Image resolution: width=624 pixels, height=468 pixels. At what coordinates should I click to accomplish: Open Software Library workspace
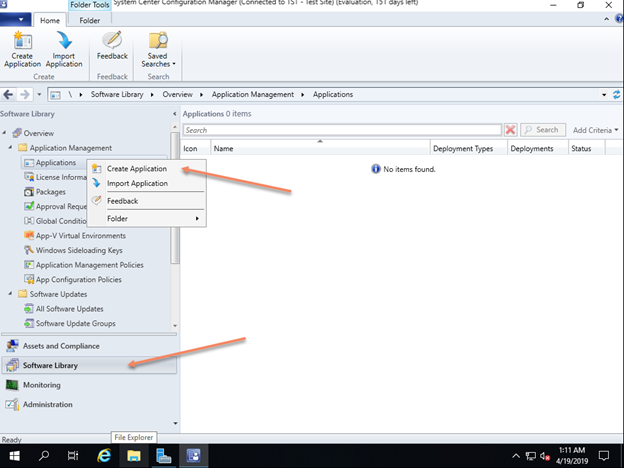pyautogui.click(x=89, y=365)
